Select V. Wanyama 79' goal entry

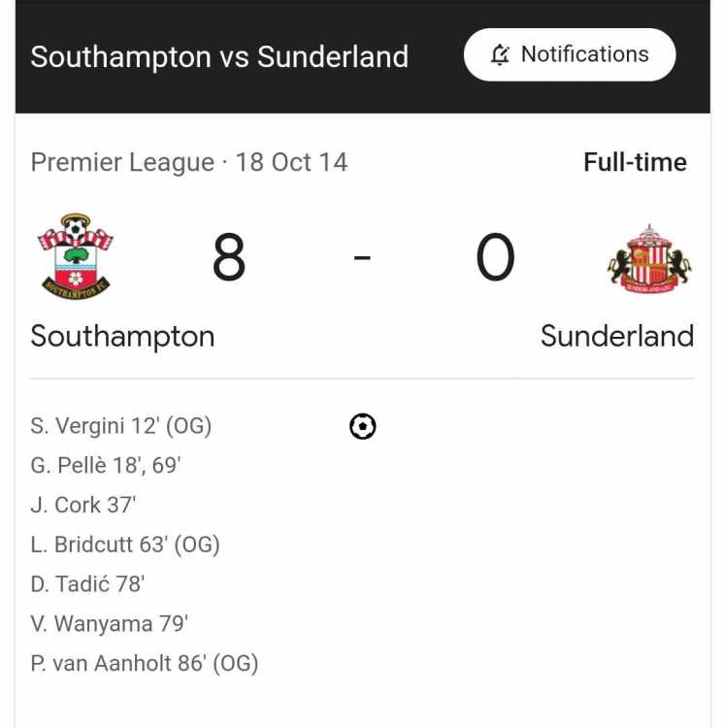[110, 624]
